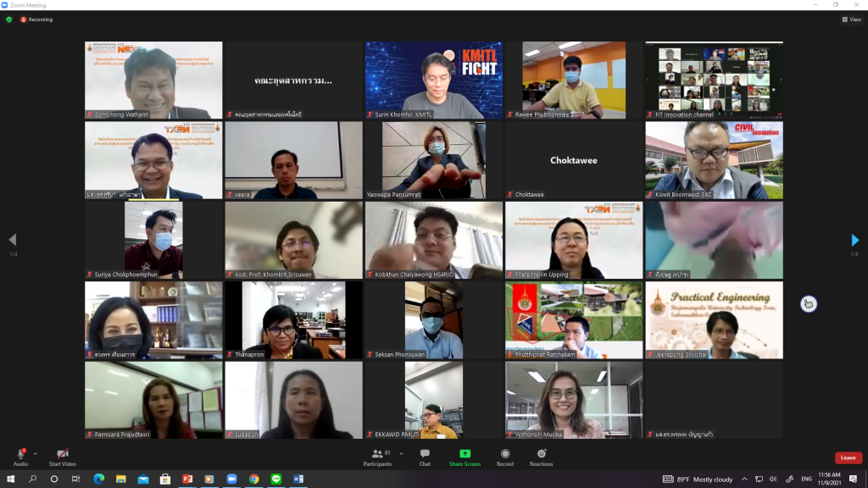The width and height of the screenshot is (868, 488).
Task: Turn on camera with Start Video
Action: (x=62, y=456)
